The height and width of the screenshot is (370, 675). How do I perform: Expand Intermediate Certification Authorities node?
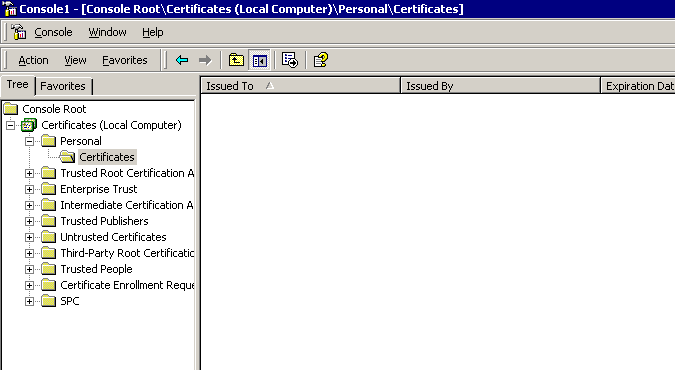coord(29,205)
